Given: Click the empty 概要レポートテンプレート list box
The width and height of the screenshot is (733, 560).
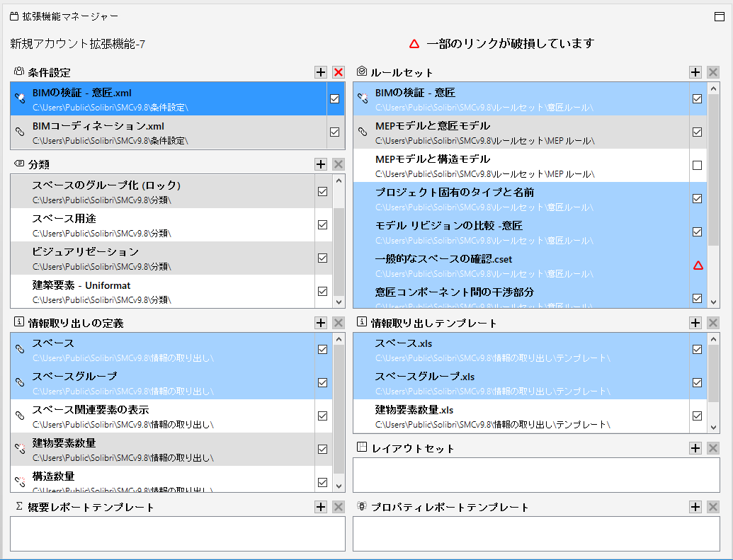Looking at the screenshot, I should pyautogui.click(x=178, y=534).
